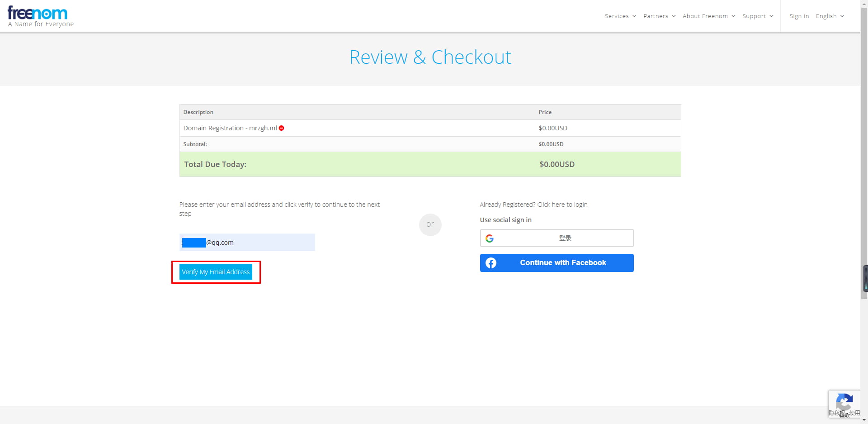Click the Continue with Facebook label

point(563,263)
